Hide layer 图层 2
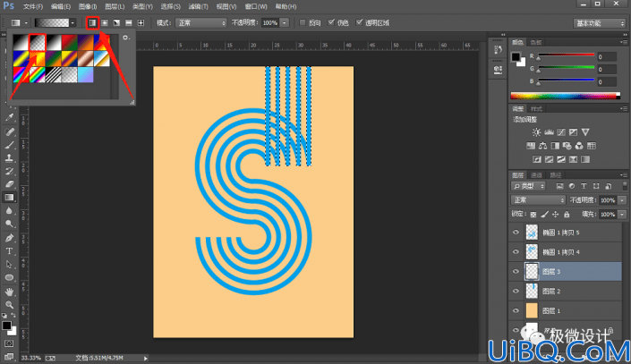The image size is (631, 364). 516,292
